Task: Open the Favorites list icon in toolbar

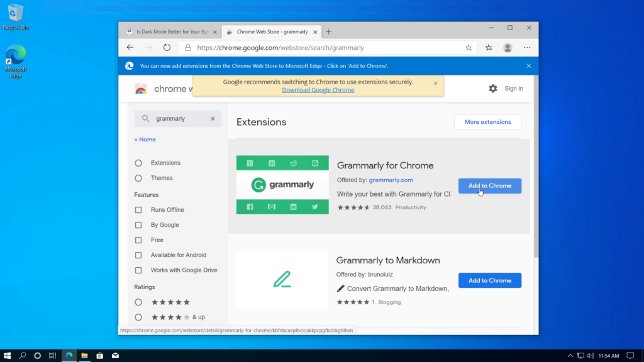Action: pyautogui.click(x=489, y=48)
